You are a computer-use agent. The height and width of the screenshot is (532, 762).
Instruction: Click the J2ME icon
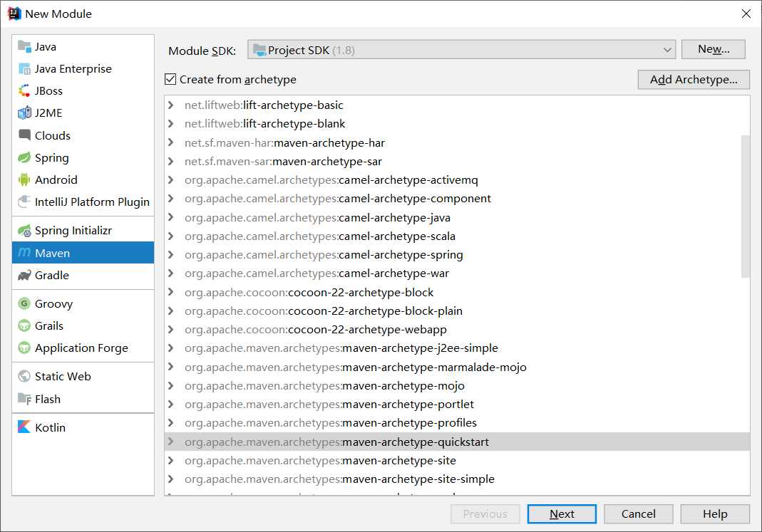click(24, 113)
